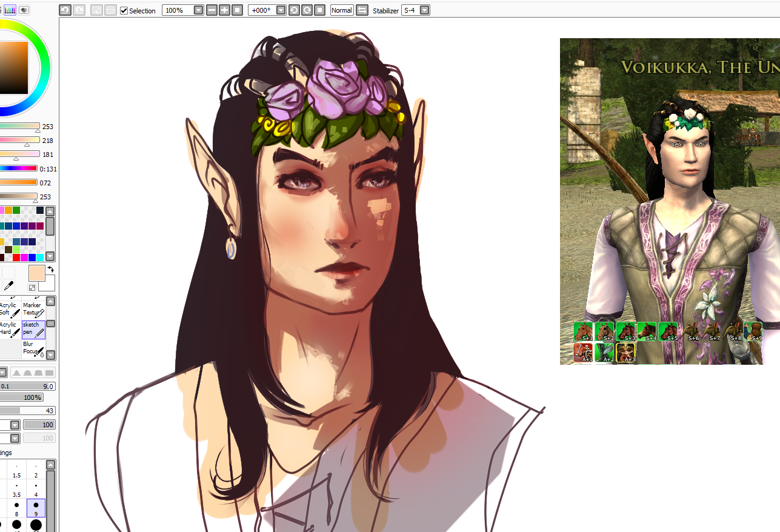
Task: Reset the zoom with the square button
Action: [238, 10]
